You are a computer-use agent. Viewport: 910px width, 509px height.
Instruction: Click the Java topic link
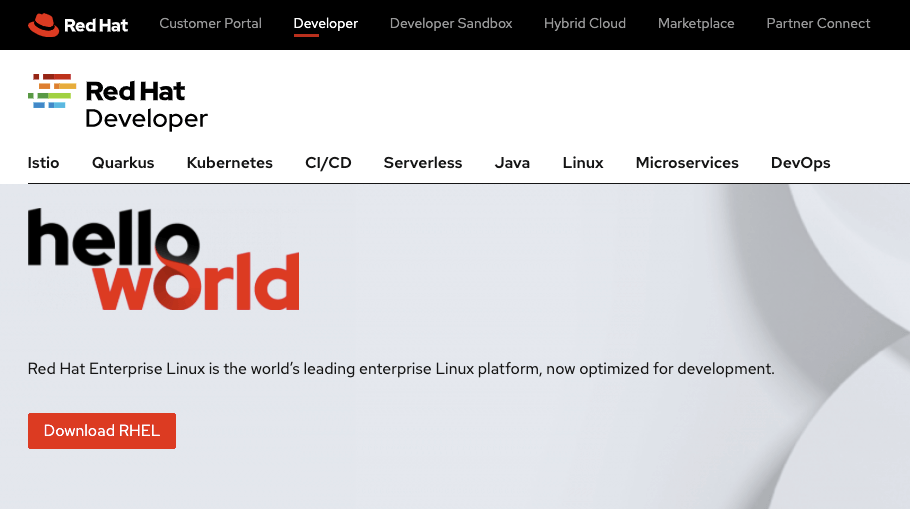click(x=512, y=162)
